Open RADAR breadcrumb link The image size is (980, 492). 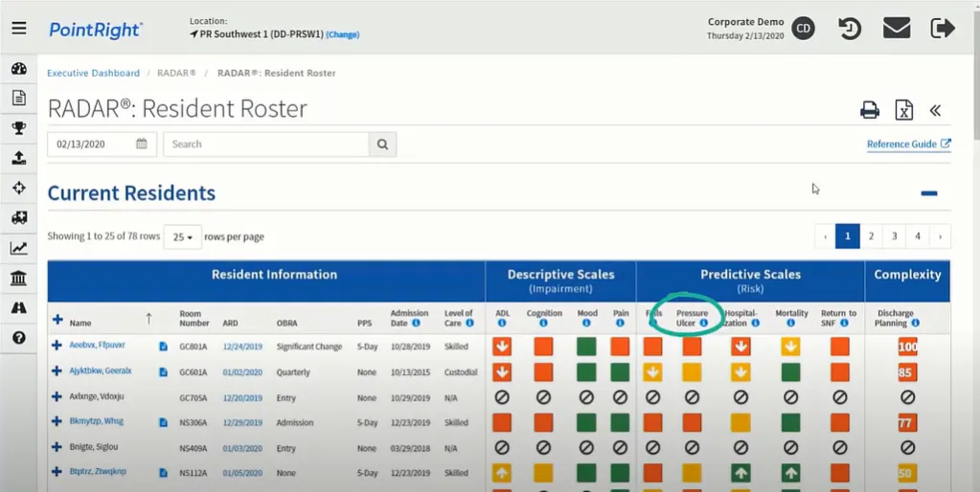pyautogui.click(x=176, y=73)
